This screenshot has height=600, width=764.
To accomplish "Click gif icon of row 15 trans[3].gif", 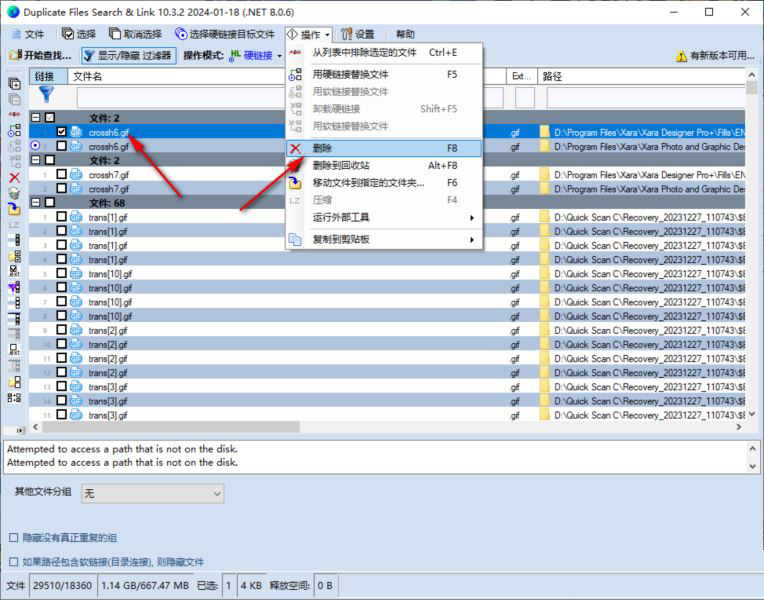I will point(76,415).
